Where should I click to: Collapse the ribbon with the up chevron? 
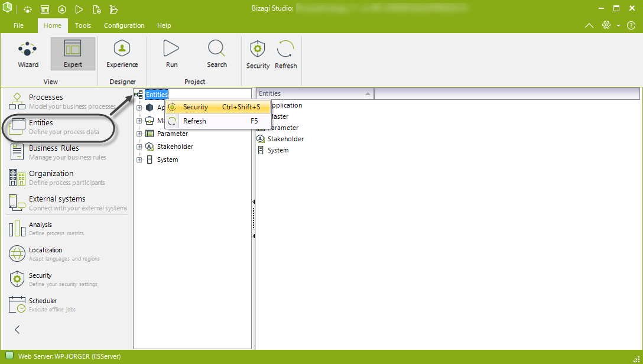point(589,25)
